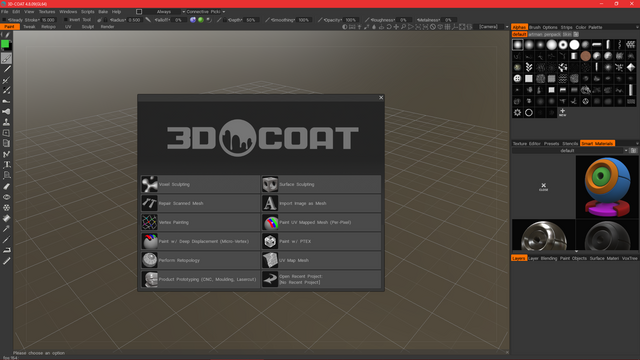This screenshot has width=640, height=360.
Task: Open the Textures menu
Action: [47, 12]
